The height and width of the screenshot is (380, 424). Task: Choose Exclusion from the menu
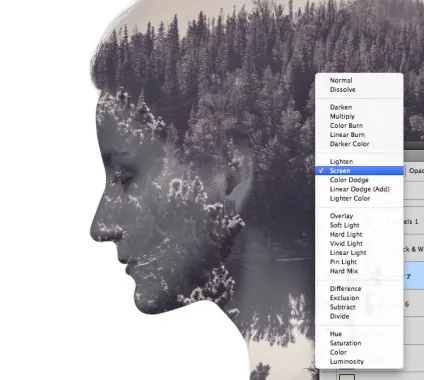click(x=359, y=298)
